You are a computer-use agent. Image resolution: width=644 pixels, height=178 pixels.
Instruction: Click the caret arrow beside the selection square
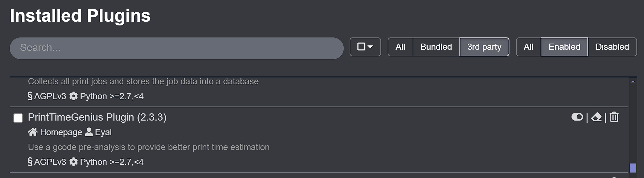tap(370, 47)
